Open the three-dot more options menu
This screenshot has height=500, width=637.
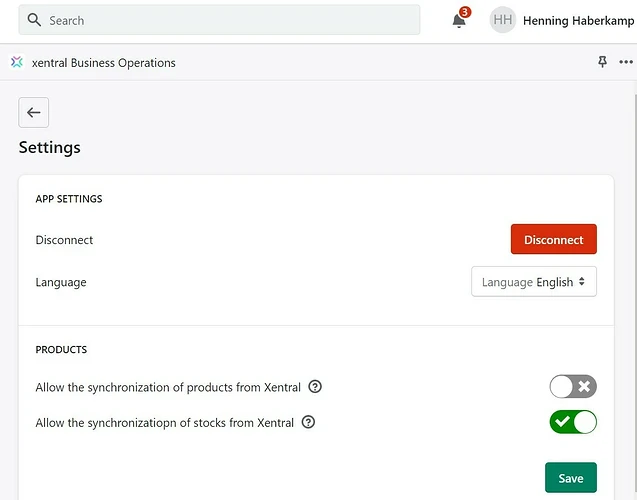(x=626, y=62)
